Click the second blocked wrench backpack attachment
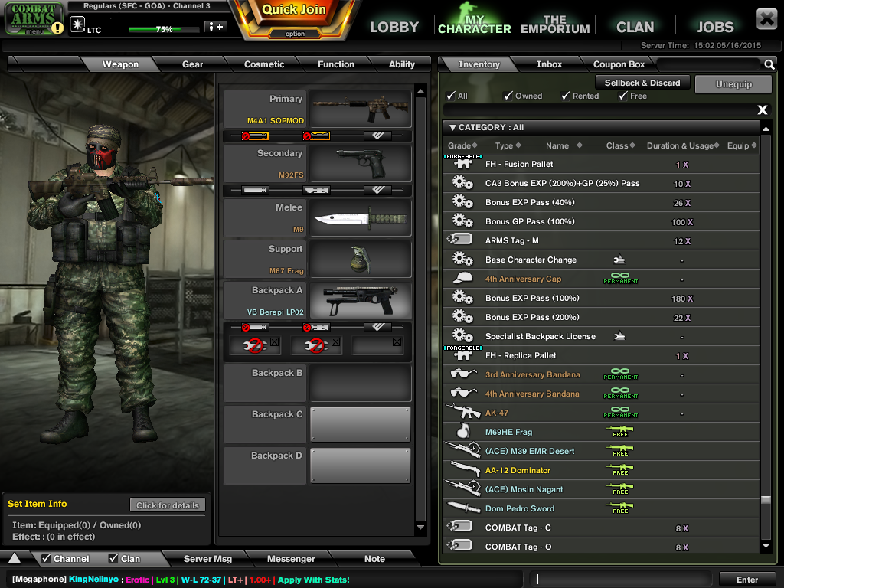Viewport: 882px width, 588px height. (x=317, y=345)
